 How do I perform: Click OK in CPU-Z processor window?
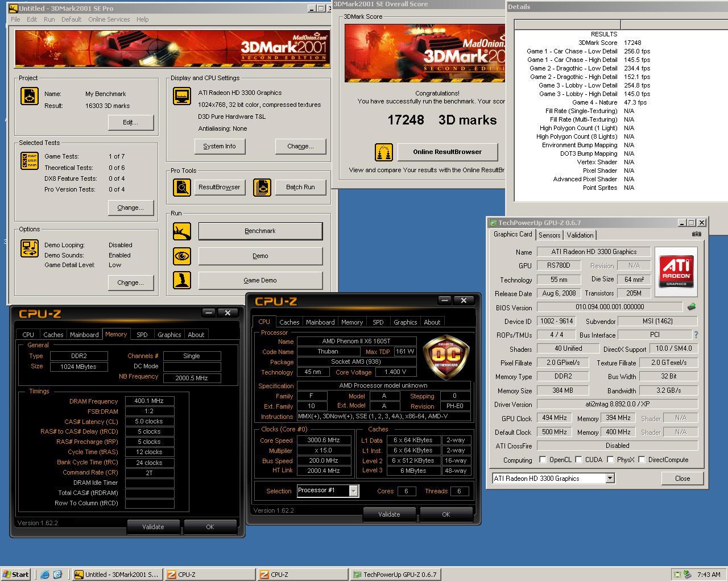tap(446, 514)
